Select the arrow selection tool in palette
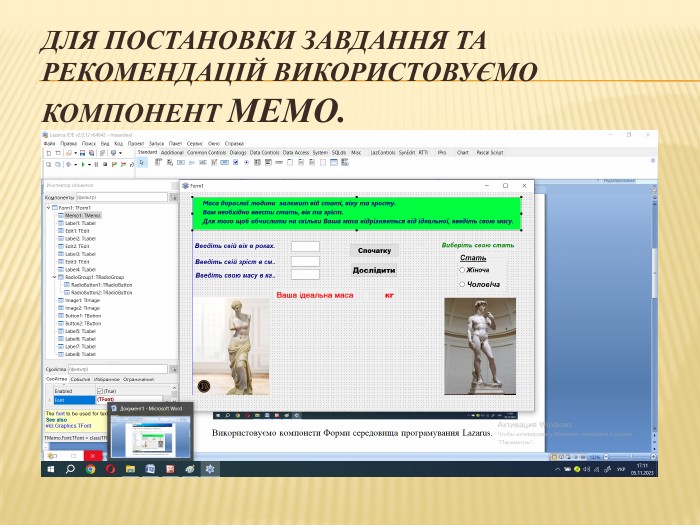The image size is (700, 525). pyautogui.click(x=142, y=163)
